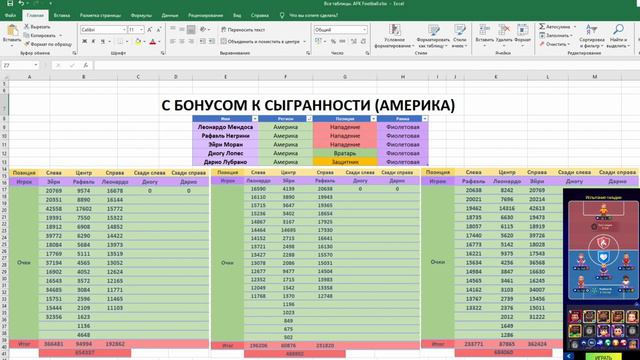Apply accounting number format
The image size is (640, 360).
318,41
